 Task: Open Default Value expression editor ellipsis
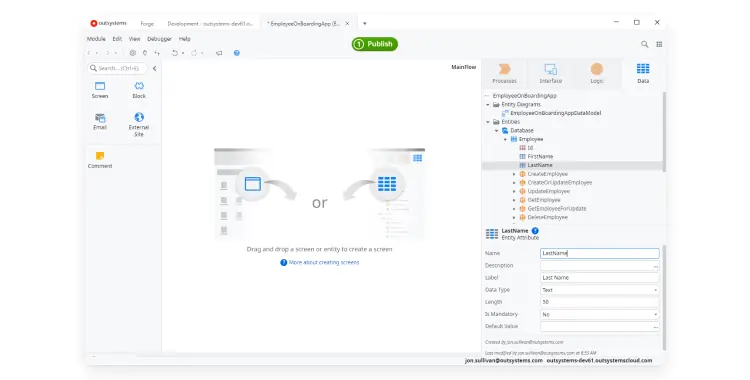656,327
